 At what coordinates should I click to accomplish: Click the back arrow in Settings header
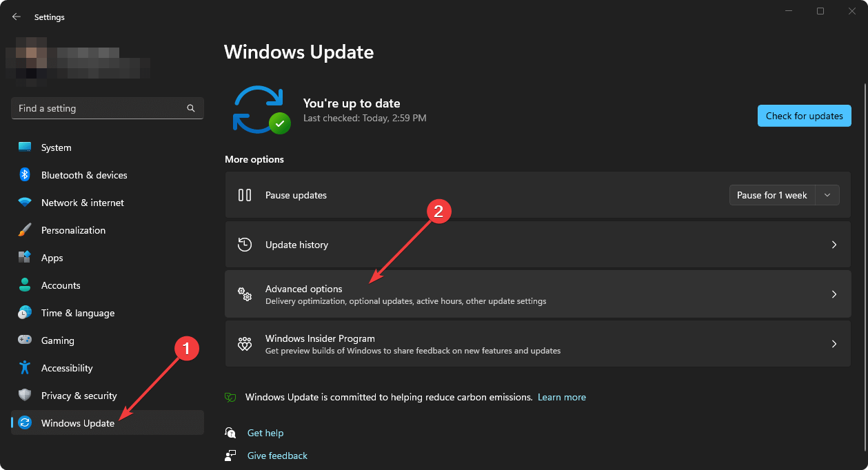click(17, 17)
